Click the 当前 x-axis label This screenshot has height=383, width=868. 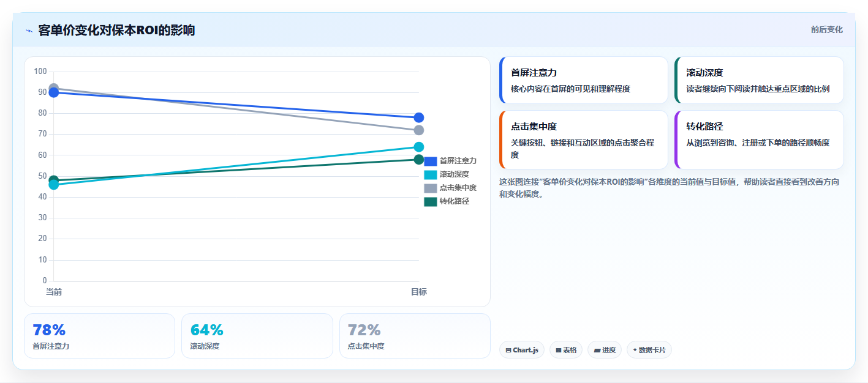pos(54,292)
